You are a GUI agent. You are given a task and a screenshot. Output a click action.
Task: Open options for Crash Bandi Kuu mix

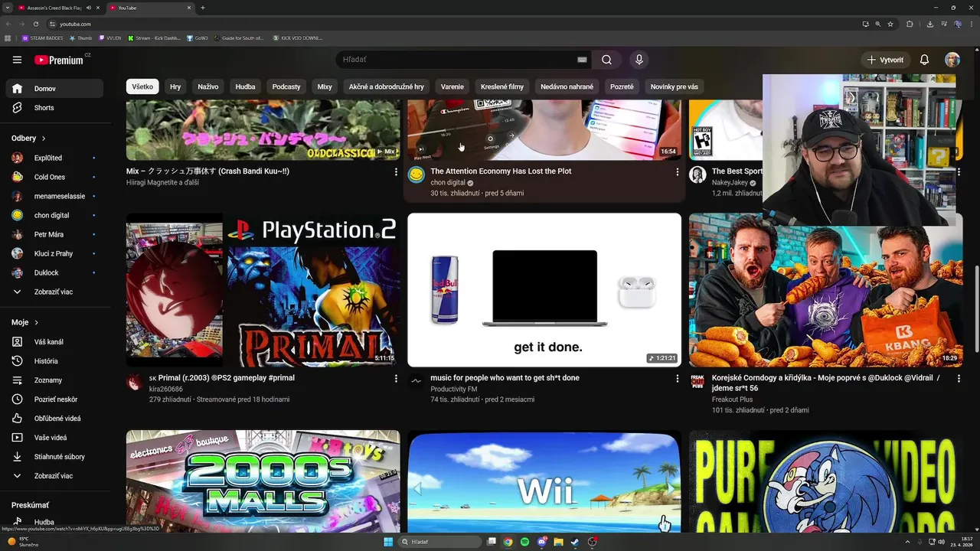point(396,172)
